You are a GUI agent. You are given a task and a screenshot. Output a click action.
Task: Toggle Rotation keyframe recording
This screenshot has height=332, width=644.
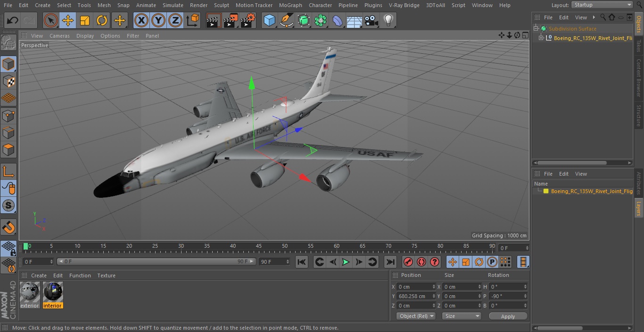click(x=479, y=262)
